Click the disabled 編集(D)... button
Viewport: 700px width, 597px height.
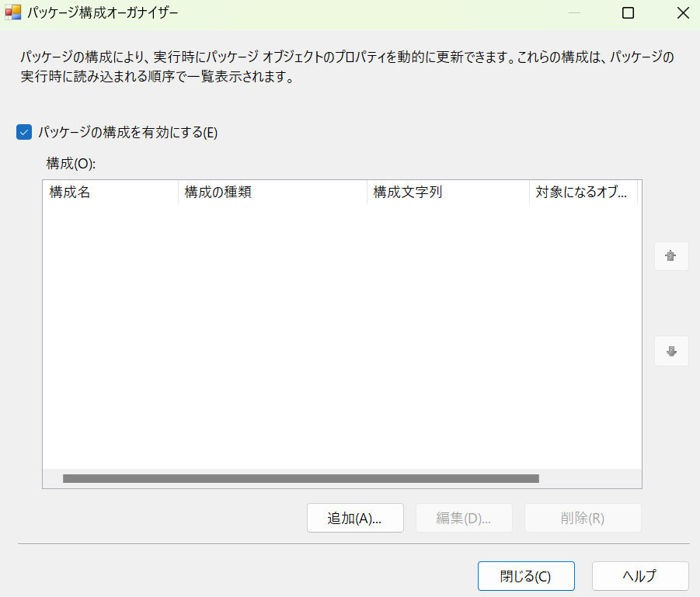point(464,518)
